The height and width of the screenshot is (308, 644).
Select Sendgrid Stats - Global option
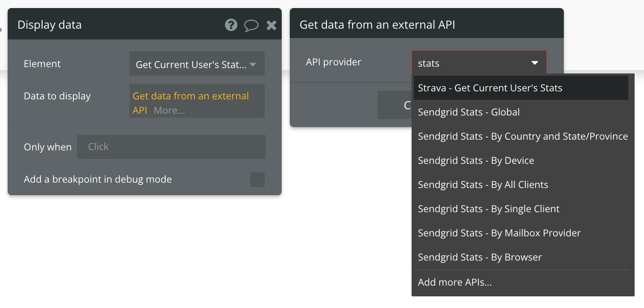click(468, 112)
